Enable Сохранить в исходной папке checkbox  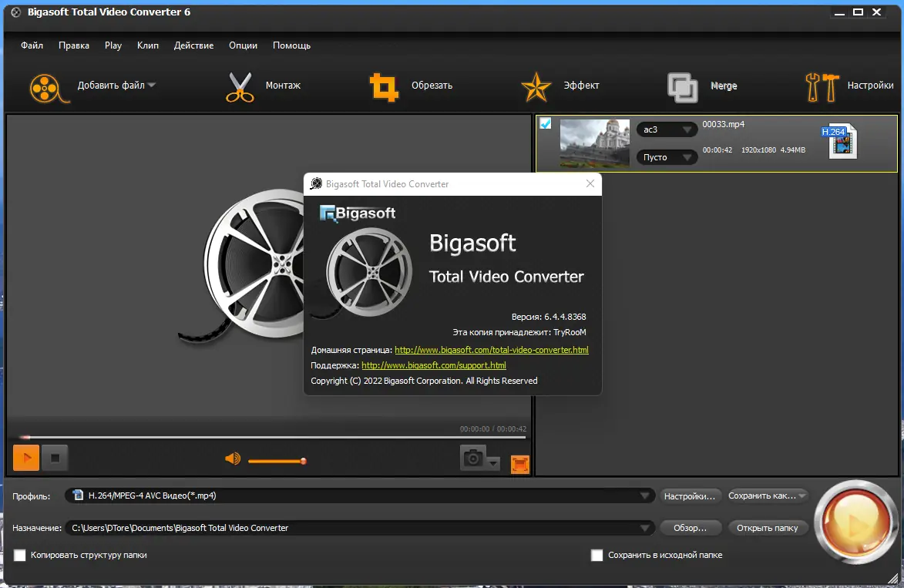(597, 555)
